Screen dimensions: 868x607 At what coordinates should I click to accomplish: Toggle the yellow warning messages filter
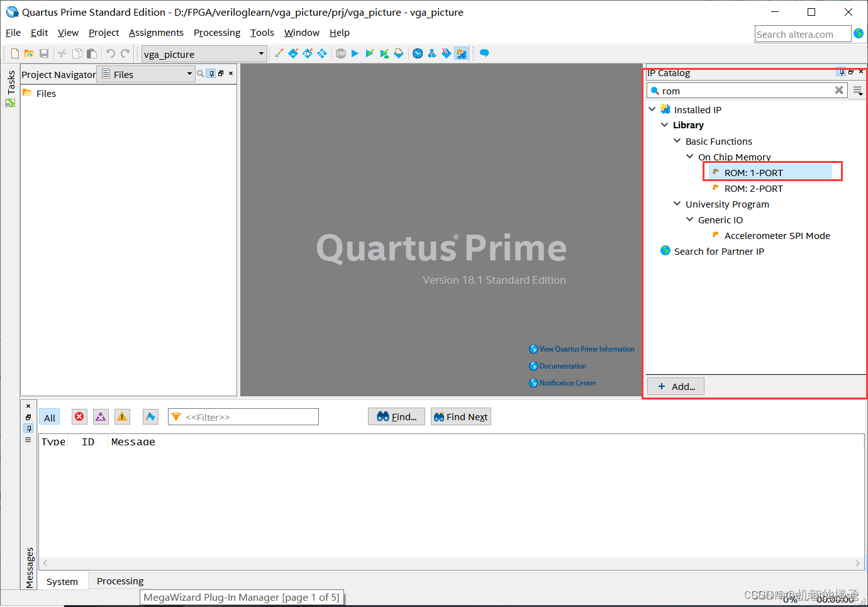pos(122,416)
